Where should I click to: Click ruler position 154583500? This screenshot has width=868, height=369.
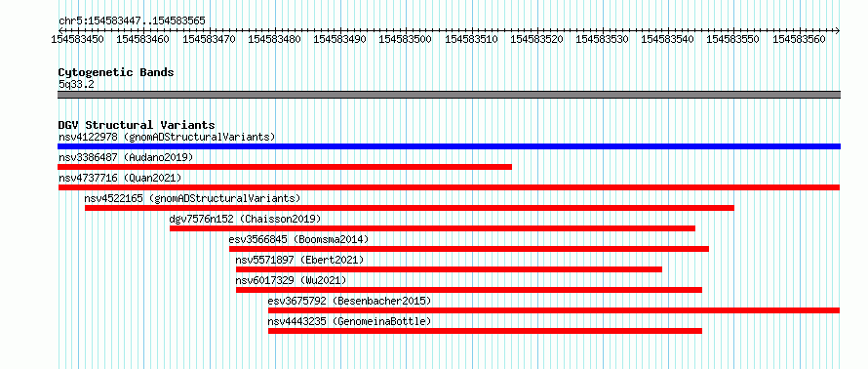click(406, 39)
